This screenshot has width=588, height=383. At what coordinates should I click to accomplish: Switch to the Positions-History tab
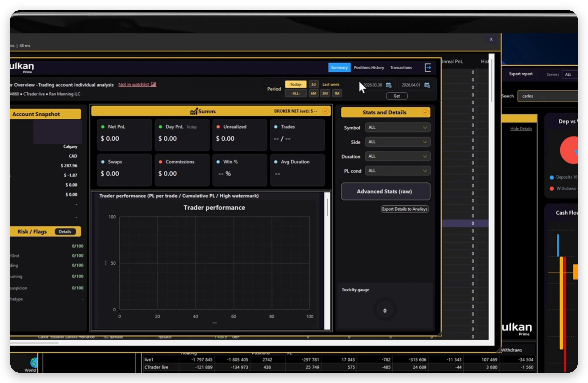pyautogui.click(x=369, y=68)
